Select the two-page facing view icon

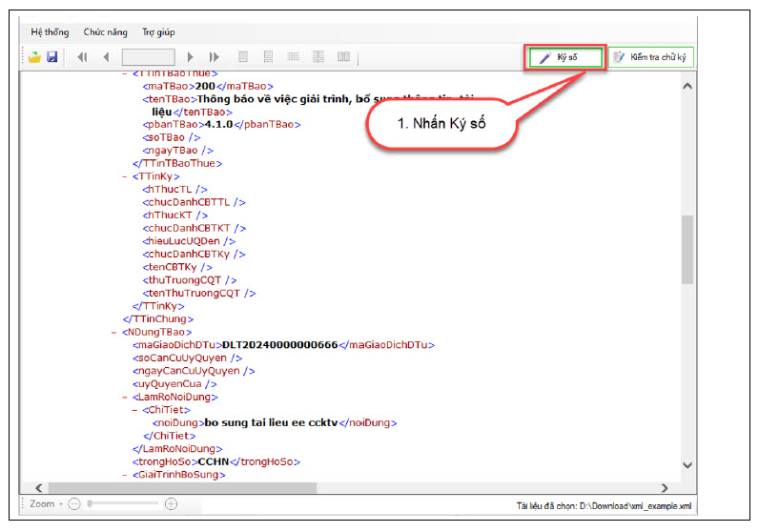[343, 57]
